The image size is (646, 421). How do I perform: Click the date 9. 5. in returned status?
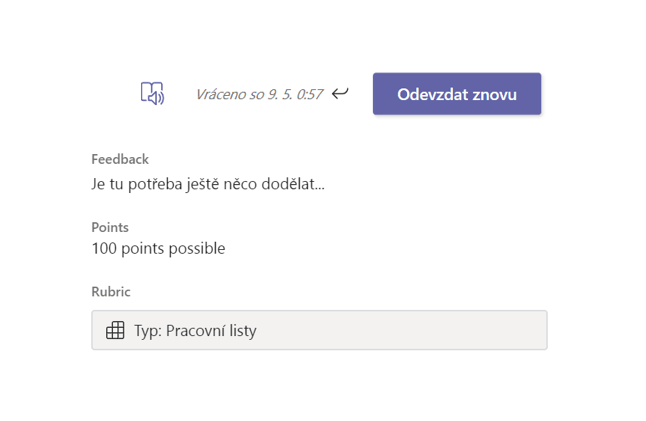coord(275,95)
